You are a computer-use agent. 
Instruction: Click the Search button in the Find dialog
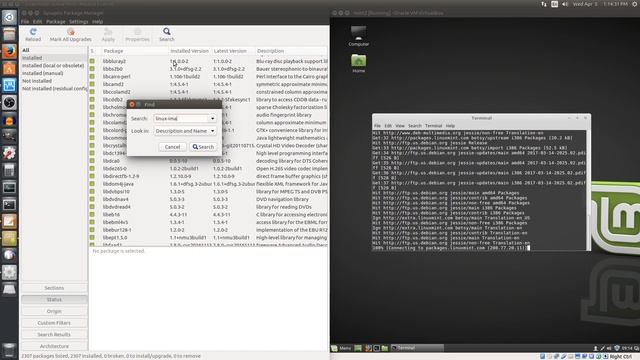203,147
